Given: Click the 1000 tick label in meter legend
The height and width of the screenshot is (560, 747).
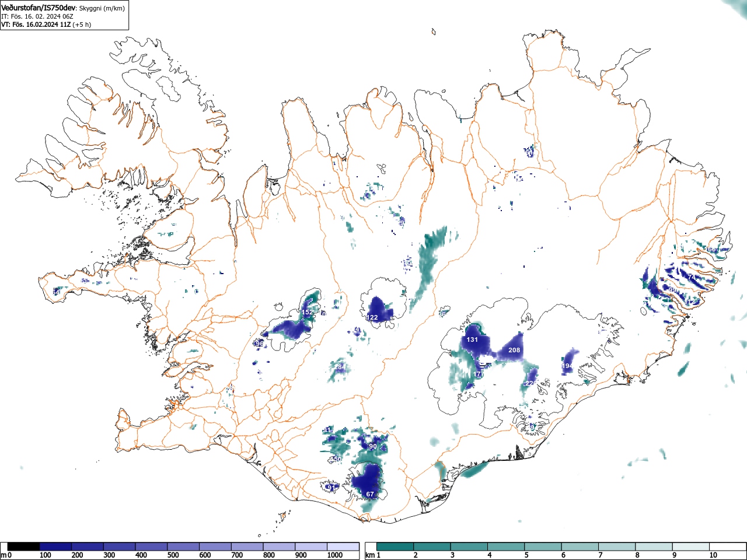Looking at the screenshot, I should point(335,555).
